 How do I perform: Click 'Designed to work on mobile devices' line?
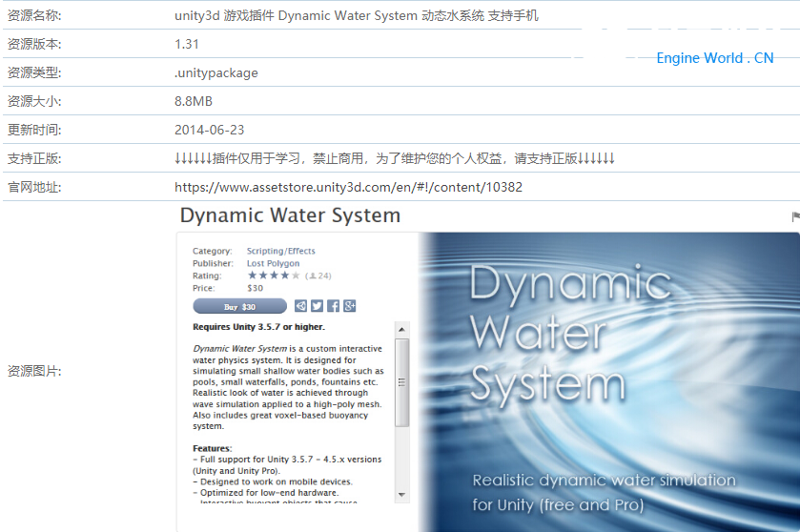(273, 481)
